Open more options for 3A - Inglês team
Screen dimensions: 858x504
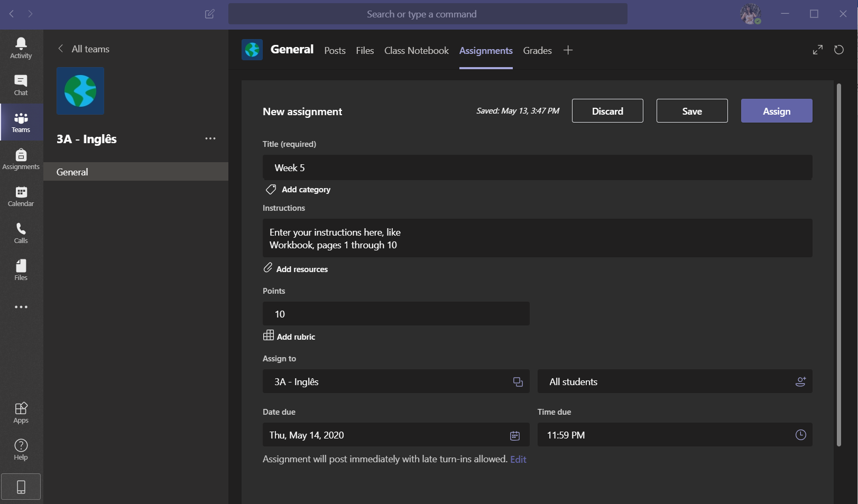coord(210,138)
